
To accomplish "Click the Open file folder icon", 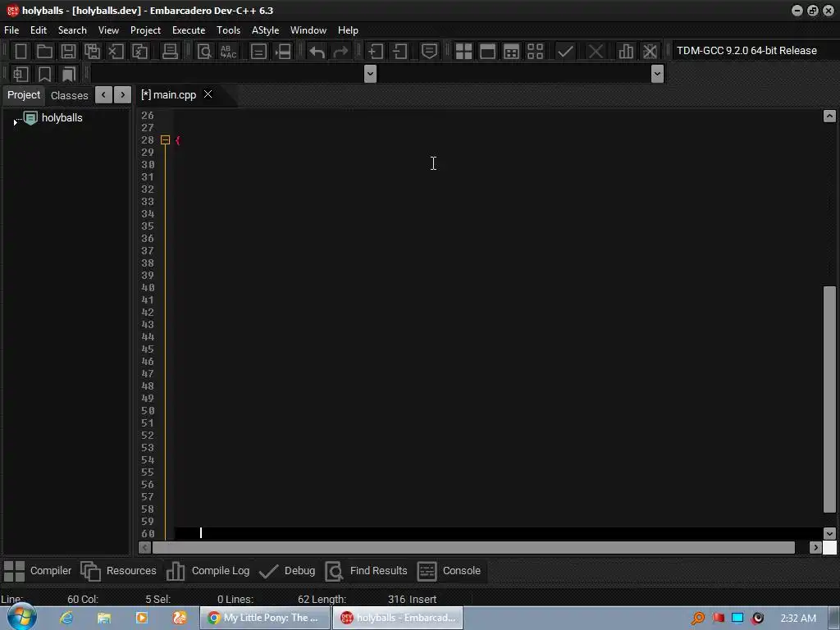I will pos(44,52).
